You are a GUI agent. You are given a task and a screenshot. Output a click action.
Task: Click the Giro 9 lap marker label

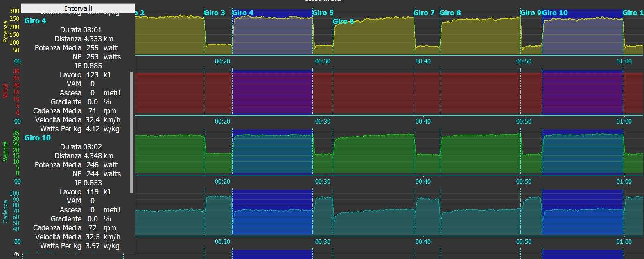531,13
